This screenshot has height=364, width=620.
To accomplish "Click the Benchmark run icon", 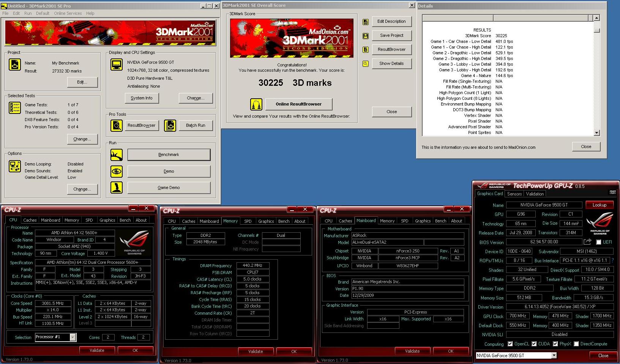I will (117, 155).
